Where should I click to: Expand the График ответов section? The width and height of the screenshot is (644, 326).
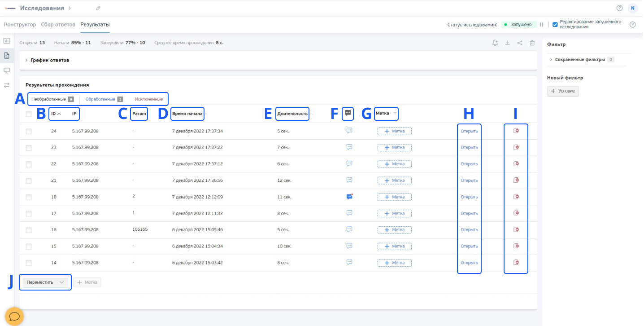pyautogui.click(x=48, y=60)
